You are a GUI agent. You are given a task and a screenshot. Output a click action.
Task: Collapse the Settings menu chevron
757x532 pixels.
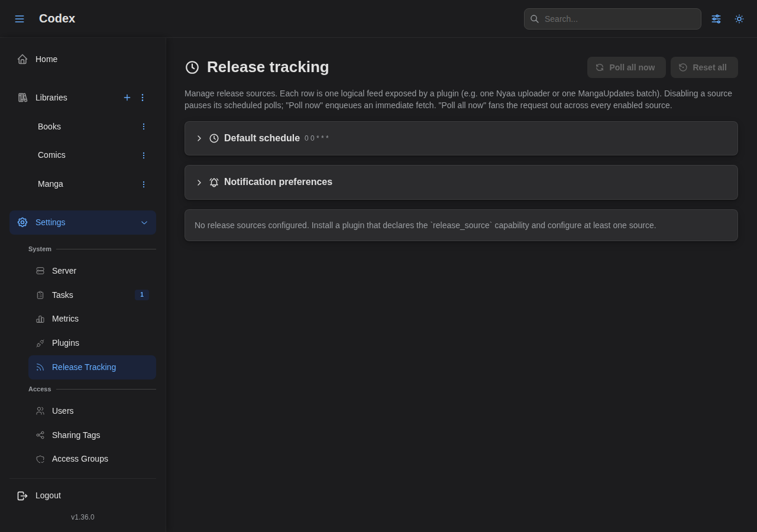pos(144,223)
